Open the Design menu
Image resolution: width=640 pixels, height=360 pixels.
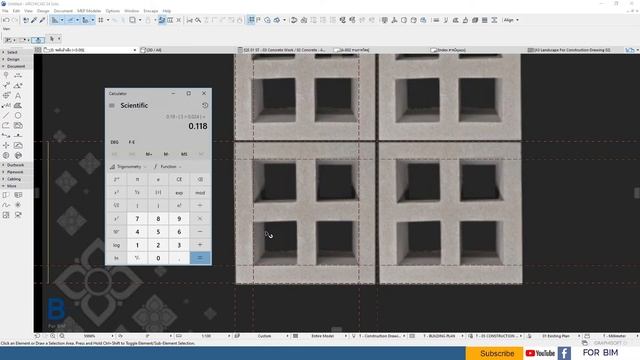pyautogui.click(x=43, y=11)
